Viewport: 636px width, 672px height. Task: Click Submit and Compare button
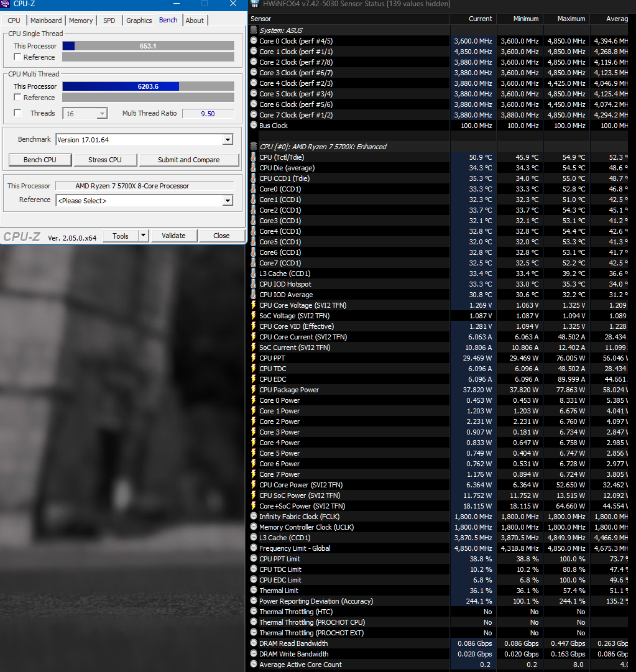pyautogui.click(x=188, y=159)
